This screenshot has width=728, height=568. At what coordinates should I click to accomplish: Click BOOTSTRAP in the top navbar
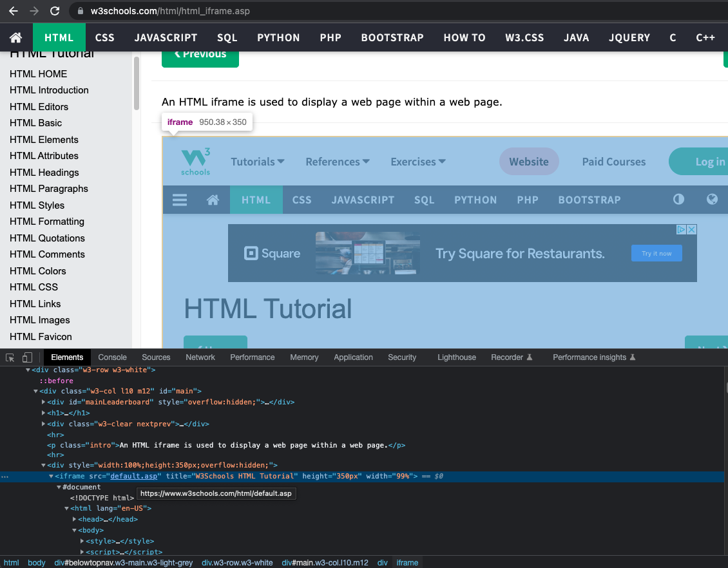pos(392,37)
